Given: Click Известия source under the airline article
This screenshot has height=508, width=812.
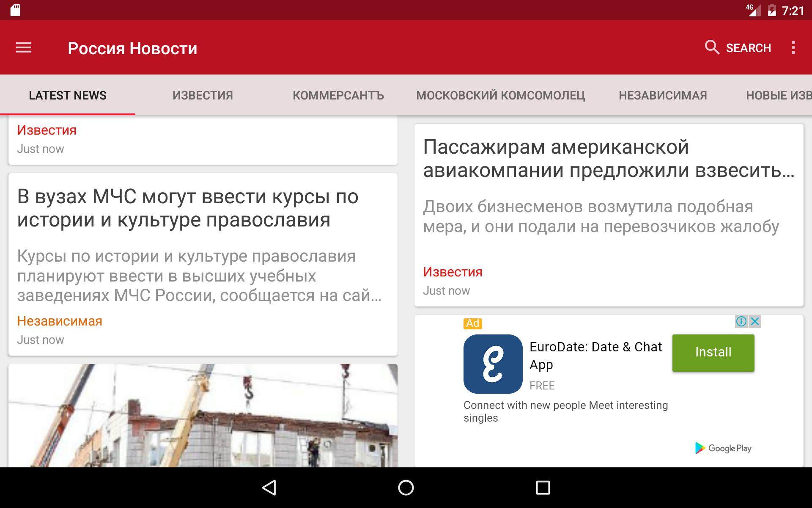Looking at the screenshot, I should (x=453, y=272).
